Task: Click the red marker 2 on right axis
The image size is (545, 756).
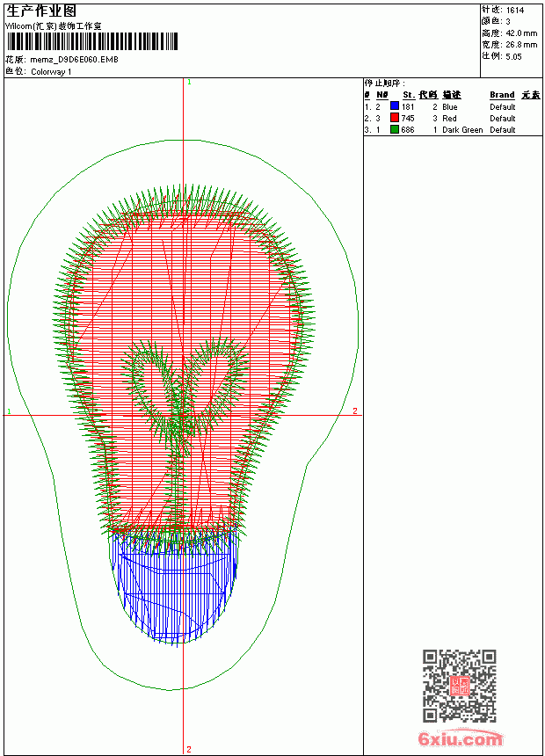Action: click(355, 411)
